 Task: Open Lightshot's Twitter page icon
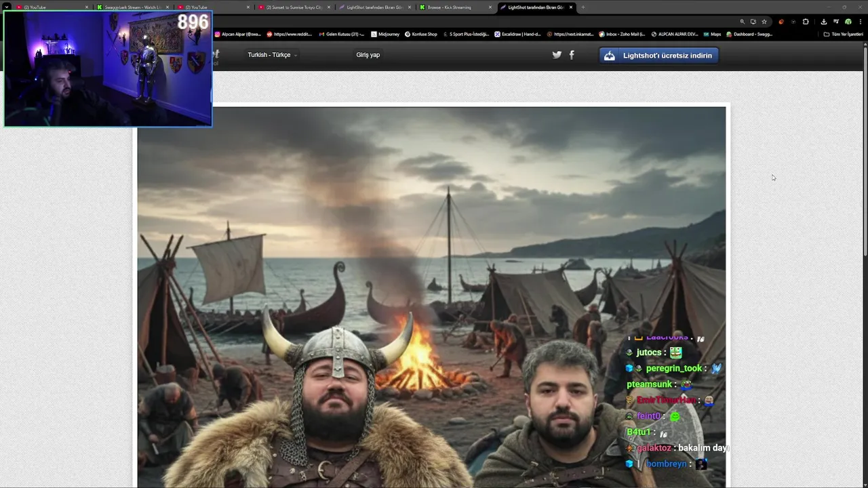pyautogui.click(x=557, y=55)
